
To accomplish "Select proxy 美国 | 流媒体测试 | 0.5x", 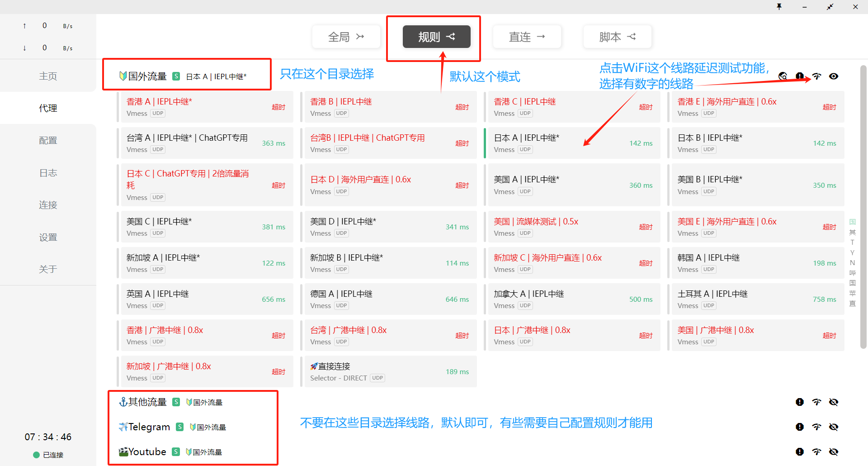I will click(x=573, y=227).
